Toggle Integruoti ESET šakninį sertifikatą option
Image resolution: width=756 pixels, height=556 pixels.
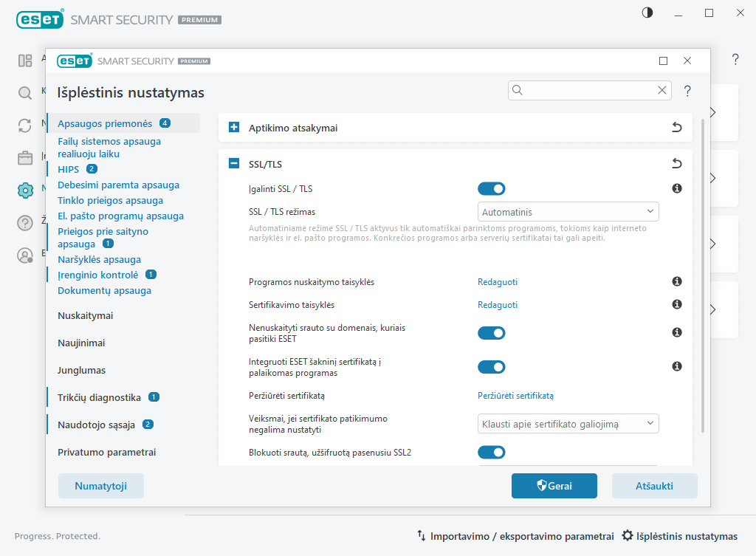tap(492, 366)
